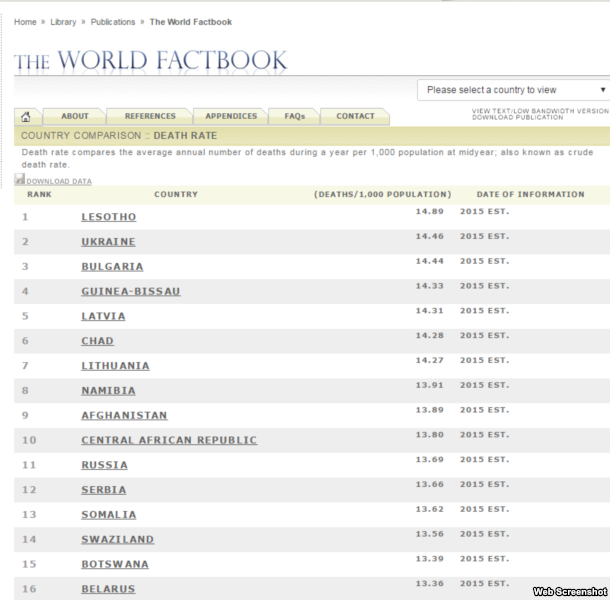Open the Appendices tab

coord(230,116)
